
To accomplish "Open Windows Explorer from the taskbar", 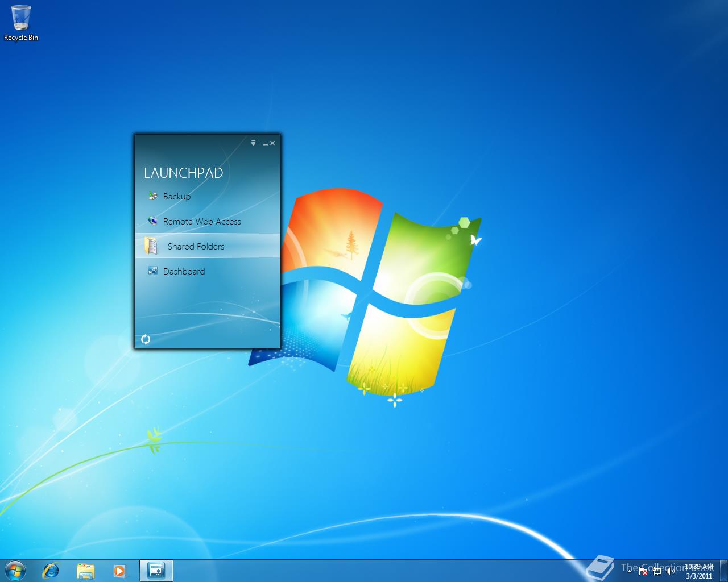I will 85,571.
